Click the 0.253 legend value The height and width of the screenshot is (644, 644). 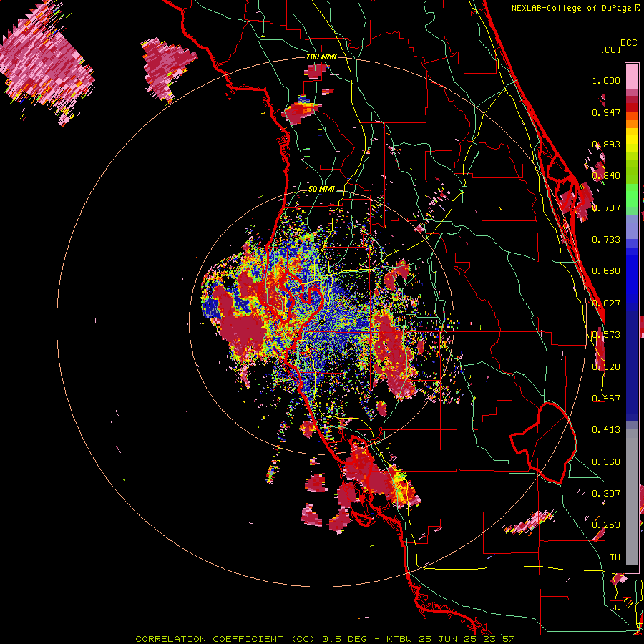click(606, 525)
